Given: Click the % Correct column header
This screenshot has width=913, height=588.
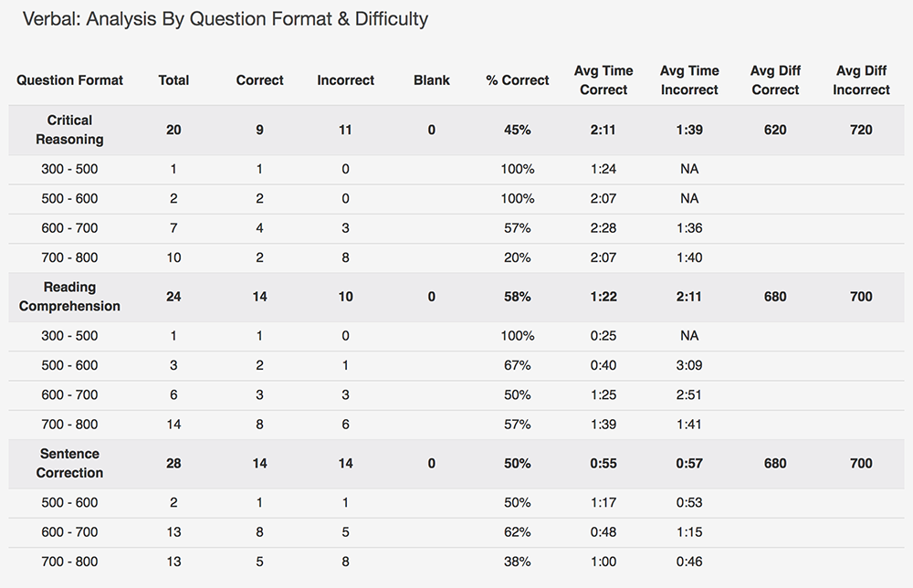Looking at the screenshot, I should [x=517, y=80].
